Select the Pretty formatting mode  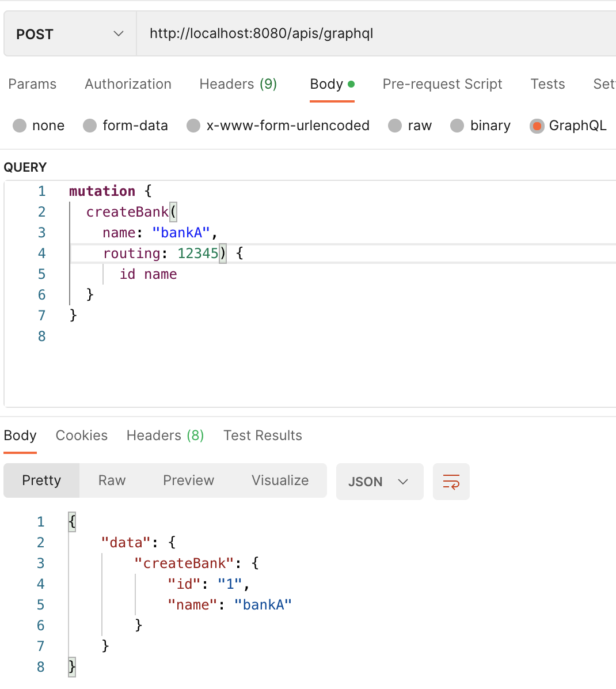pos(41,480)
